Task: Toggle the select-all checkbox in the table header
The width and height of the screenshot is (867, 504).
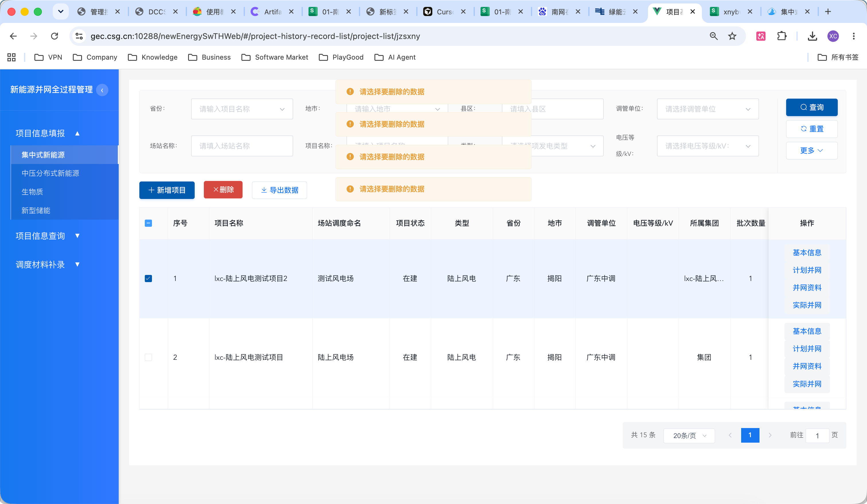Action: [x=148, y=223]
